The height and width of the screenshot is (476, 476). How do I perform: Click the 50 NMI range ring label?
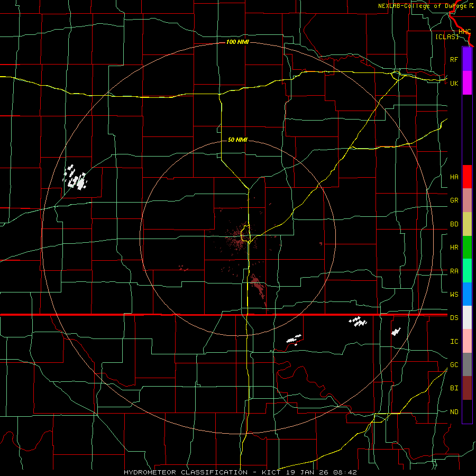tap(237, 140)
